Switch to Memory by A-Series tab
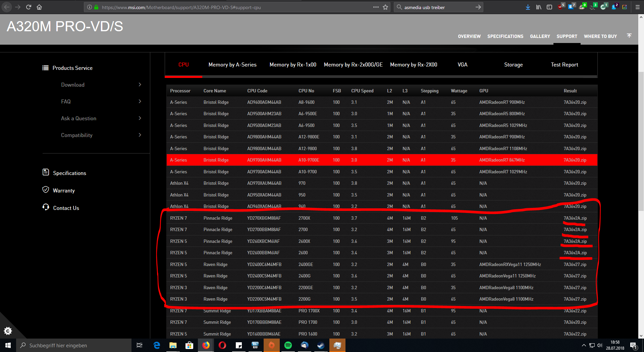644x352 pixels. pyautogui.click(x=232, y=65)
